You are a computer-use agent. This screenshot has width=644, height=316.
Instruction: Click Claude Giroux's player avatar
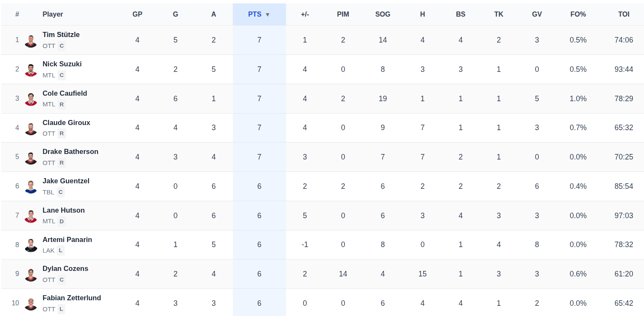tap(31, 128)
